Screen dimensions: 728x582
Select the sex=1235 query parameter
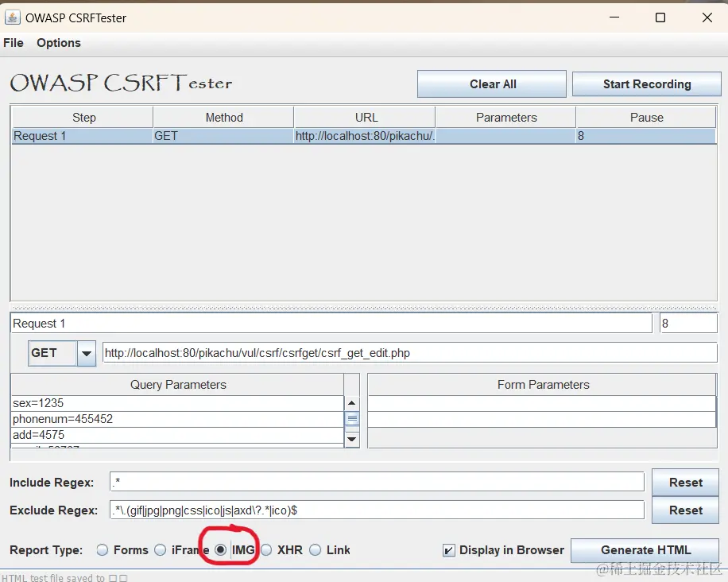click(178, 403)
